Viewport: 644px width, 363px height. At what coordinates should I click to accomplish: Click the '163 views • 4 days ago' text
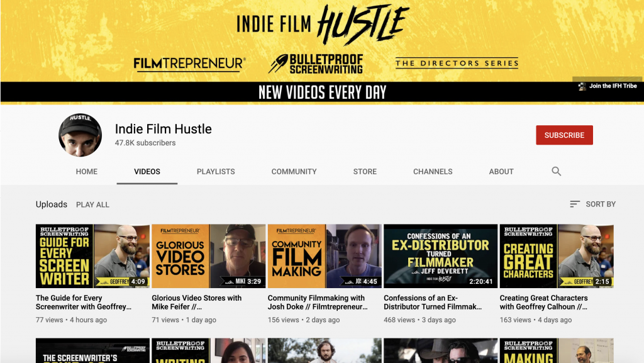(536, 320)
